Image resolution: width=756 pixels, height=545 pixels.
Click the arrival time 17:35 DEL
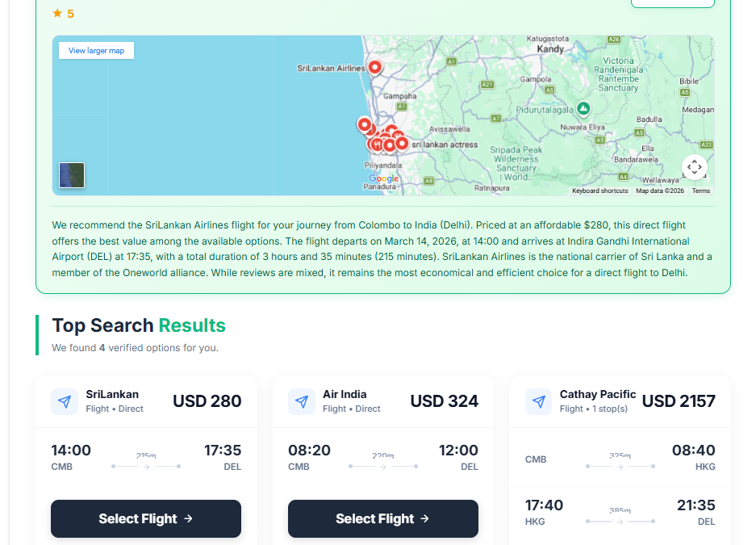(223, 451)
